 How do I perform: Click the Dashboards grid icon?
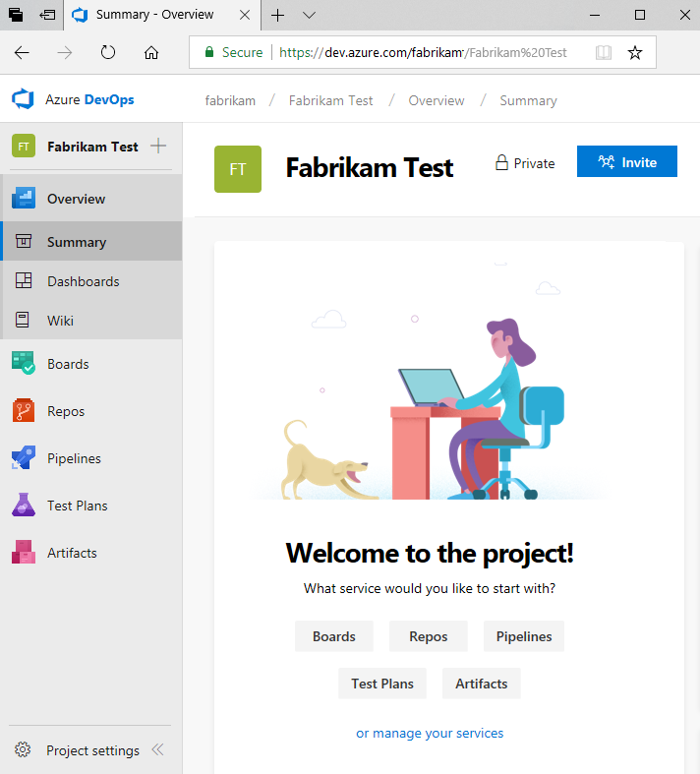click(24, 281)
